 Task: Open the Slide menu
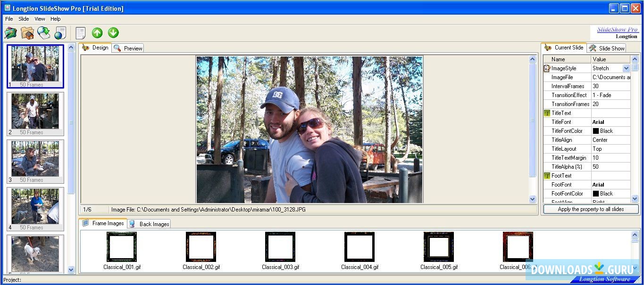click(24, 19)
